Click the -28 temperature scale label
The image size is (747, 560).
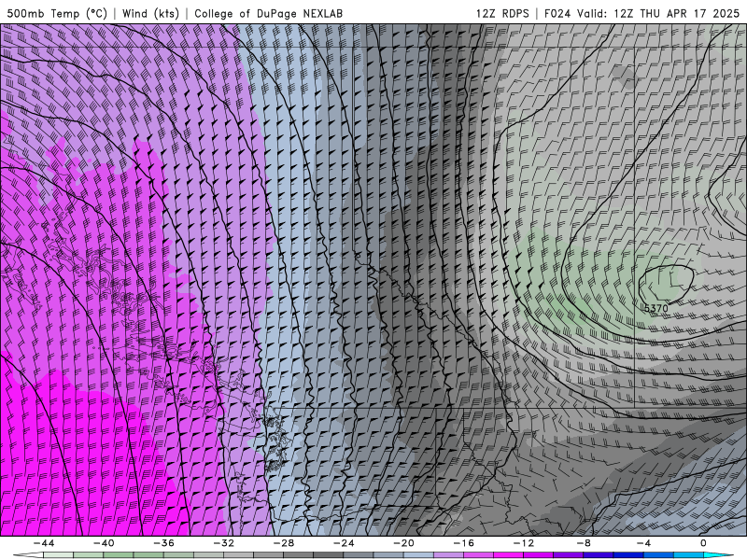click(284, 543)
